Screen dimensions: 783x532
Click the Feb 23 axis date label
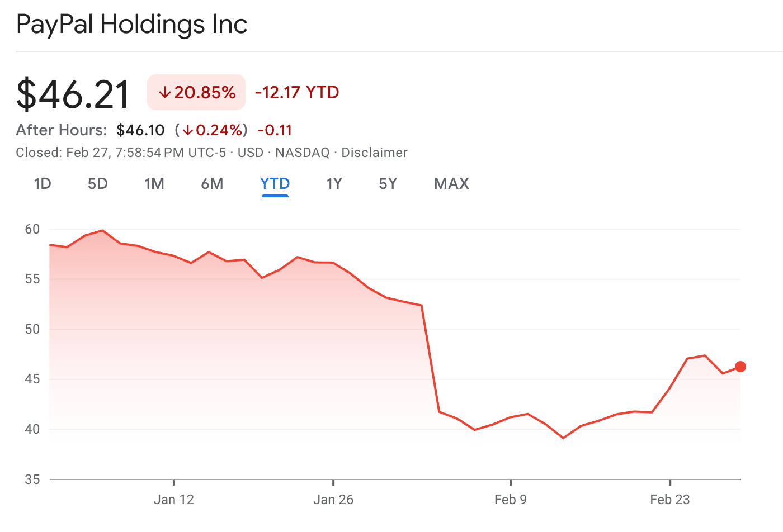pos(669,500)
